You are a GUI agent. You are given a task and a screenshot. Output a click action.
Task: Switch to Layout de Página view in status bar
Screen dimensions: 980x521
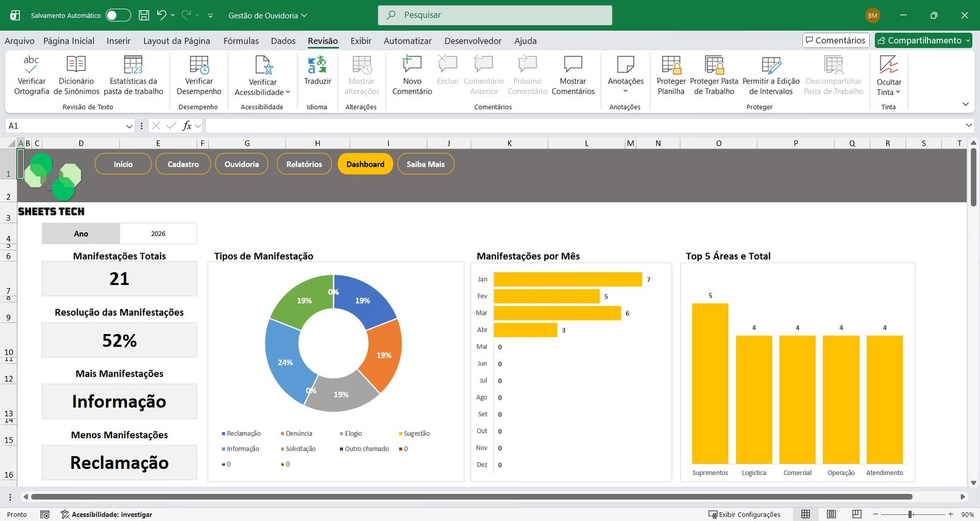tap(831, 514)
